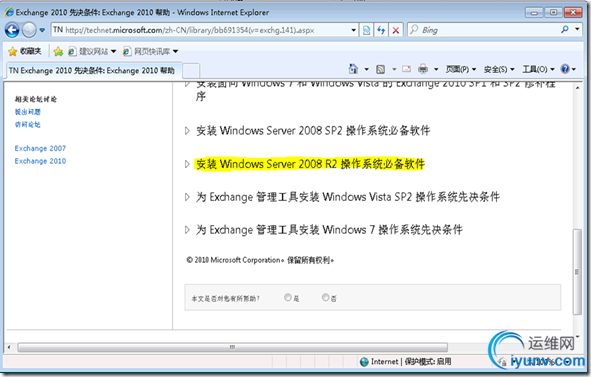
Task: Click the vertical scrollbar thumb
Action: [x=577, y=271]
